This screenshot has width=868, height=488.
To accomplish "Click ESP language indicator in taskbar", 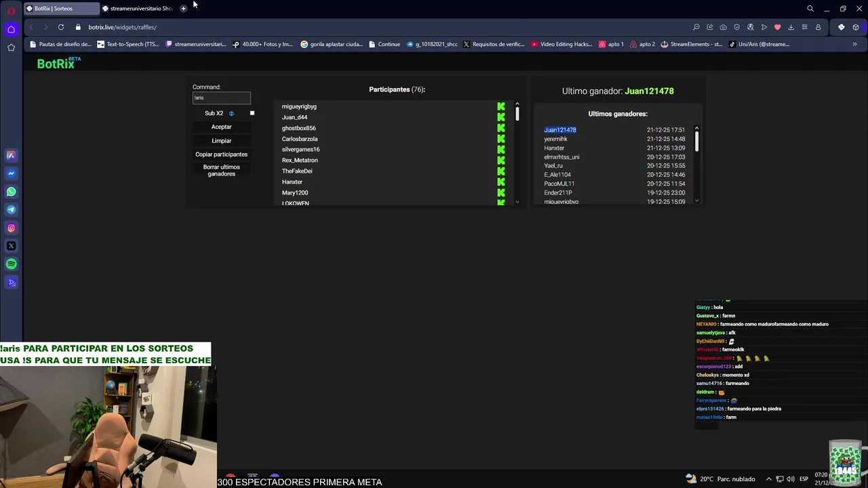I will 804,479.
